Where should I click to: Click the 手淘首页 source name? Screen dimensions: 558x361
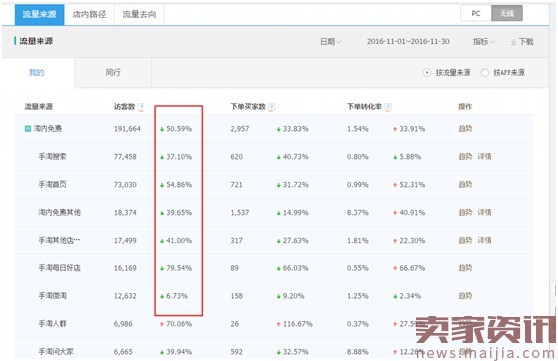(x=52, y=184)
